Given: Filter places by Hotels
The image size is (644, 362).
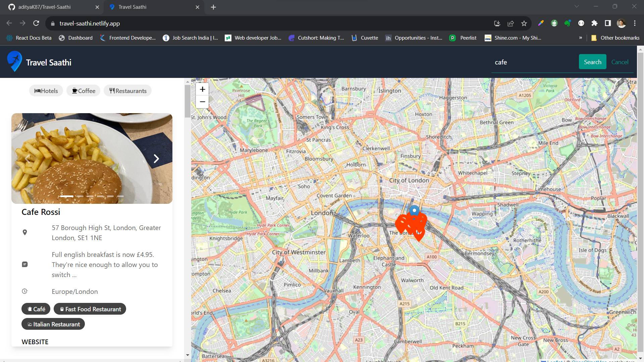Looking at the screenshot, I should [46, 91].
